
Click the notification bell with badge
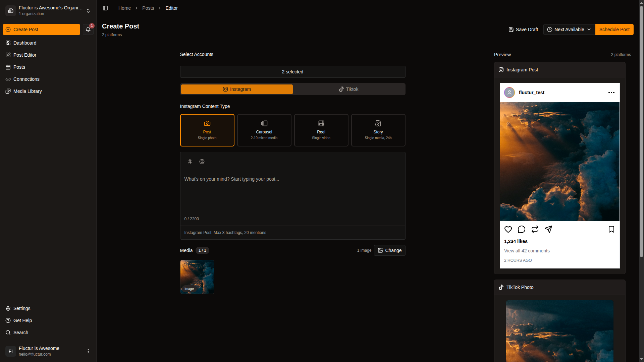[88, 29]
